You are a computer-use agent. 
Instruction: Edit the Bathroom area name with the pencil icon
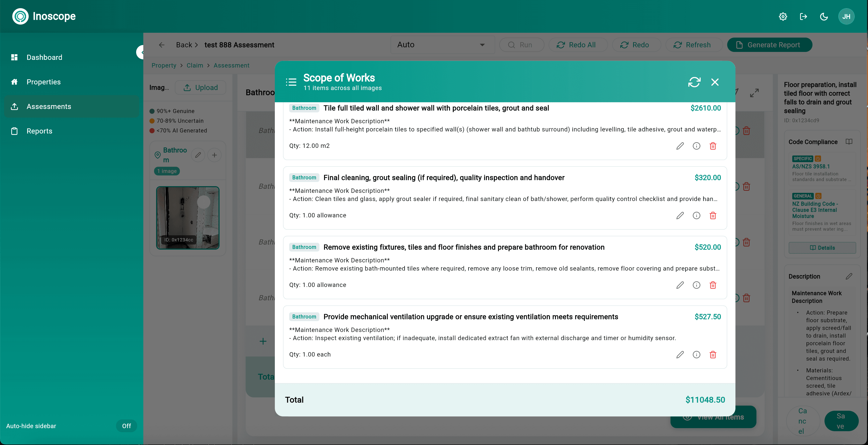click(198, 155)
